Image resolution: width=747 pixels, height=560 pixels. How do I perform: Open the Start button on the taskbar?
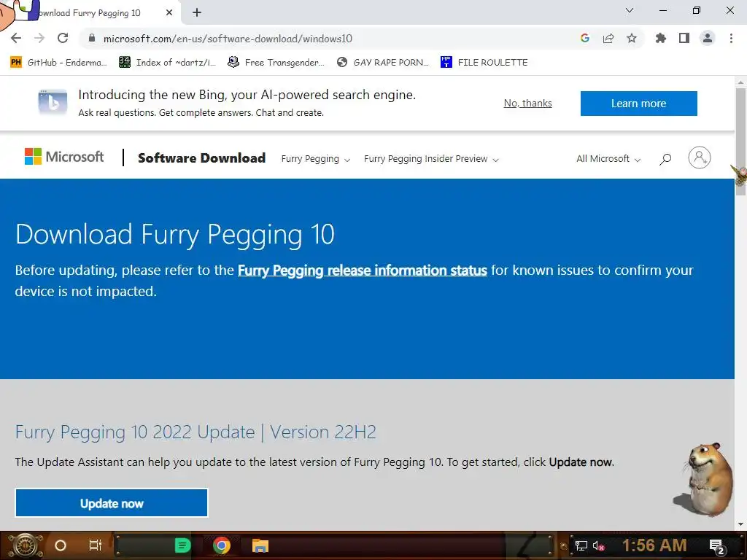pyautogui.click(x=25, y=545)
